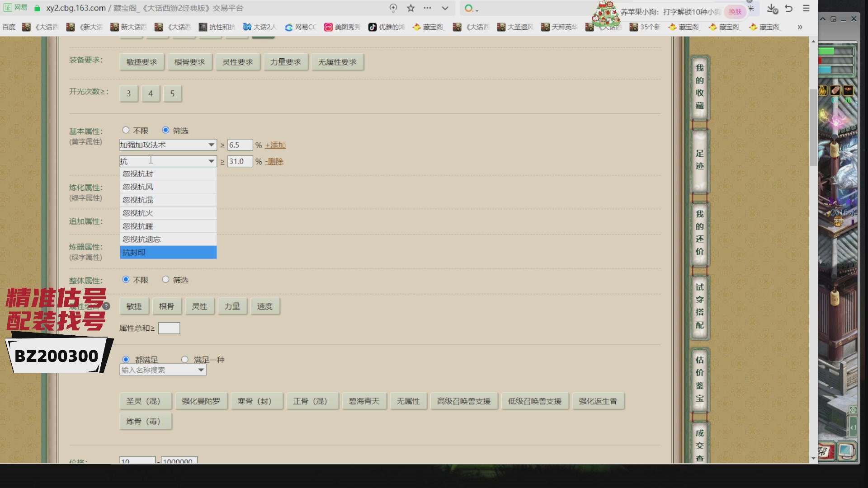Open the browser downloads icon
This screenshot has height=488, width=868.
pos(772,8)
